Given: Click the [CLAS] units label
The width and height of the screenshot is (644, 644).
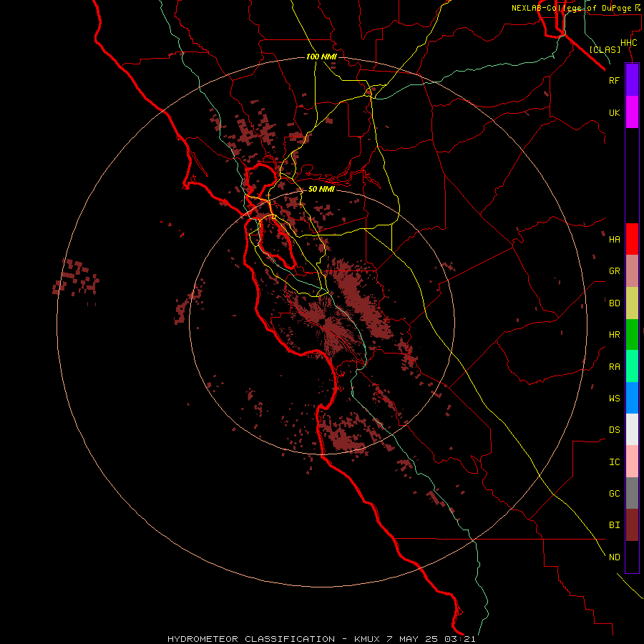Looking at the screenshot, I should pos(605,49).
